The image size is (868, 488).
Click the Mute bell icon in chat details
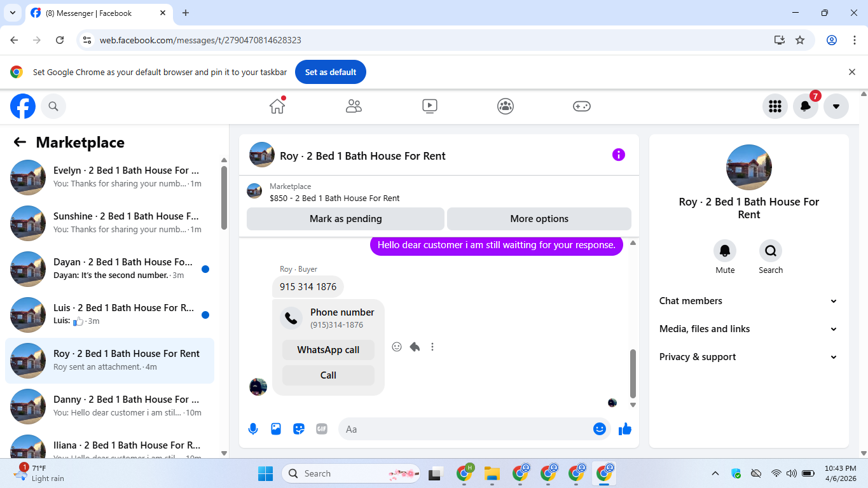(725, 251)
